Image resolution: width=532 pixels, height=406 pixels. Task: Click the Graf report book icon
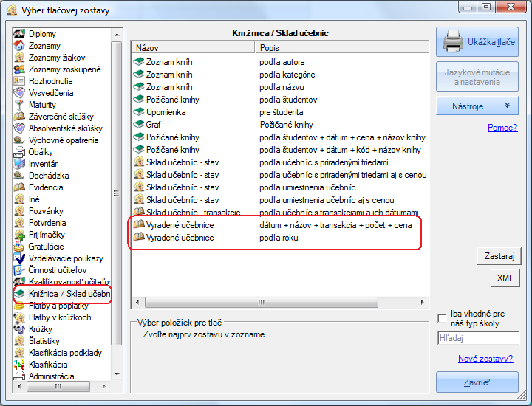(x=138, y=124)
